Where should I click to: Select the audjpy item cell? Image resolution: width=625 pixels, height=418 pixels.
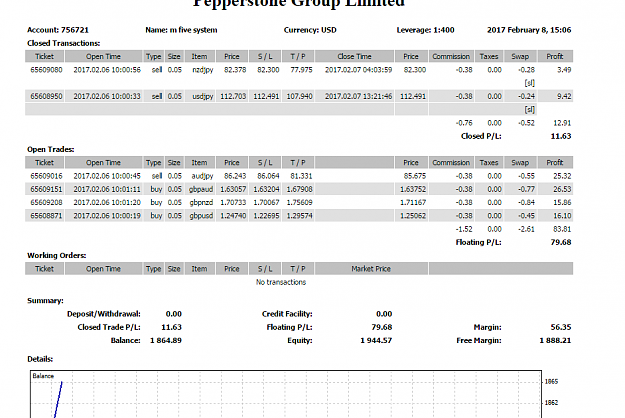202,176
